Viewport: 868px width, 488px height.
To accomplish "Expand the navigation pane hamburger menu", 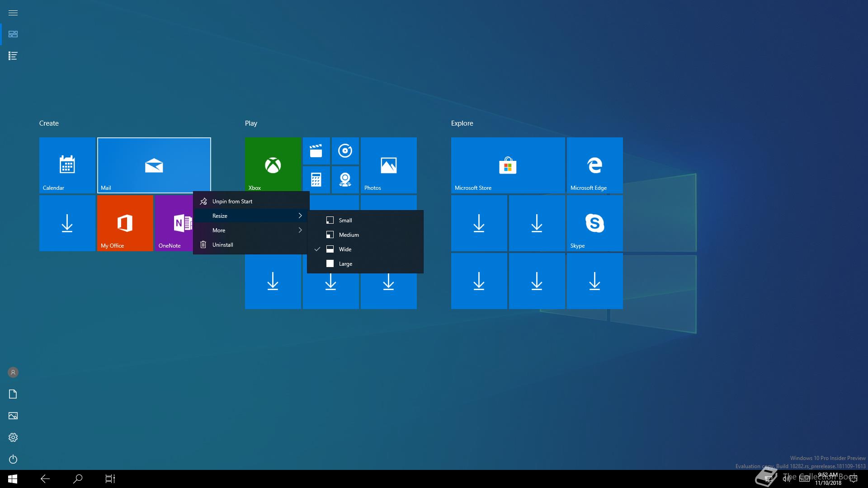I will click(x=13, y=13).
